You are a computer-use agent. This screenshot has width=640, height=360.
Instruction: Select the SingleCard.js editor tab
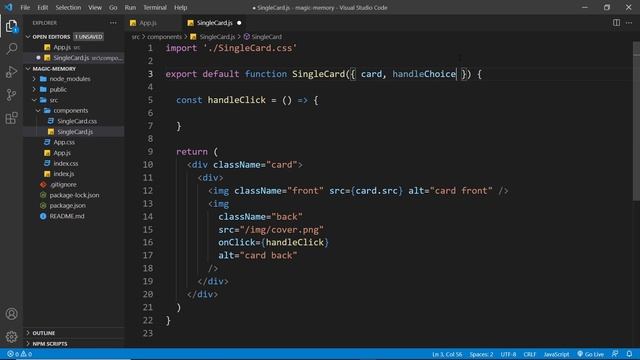(215, 23)
